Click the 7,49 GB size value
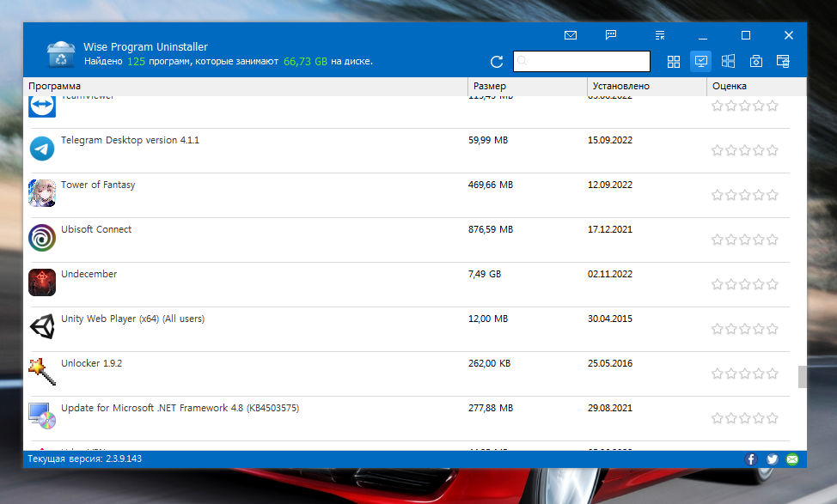 pos(485,274)
